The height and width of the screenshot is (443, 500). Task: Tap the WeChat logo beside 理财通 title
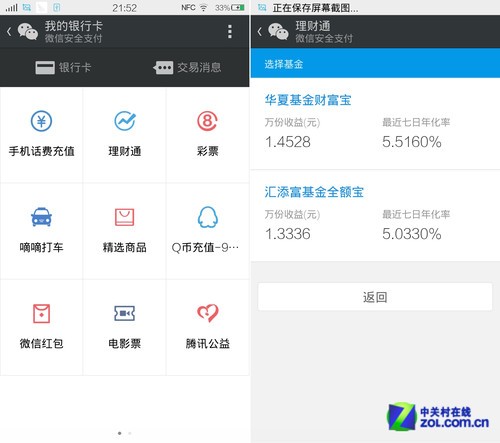tap(278, 32)
